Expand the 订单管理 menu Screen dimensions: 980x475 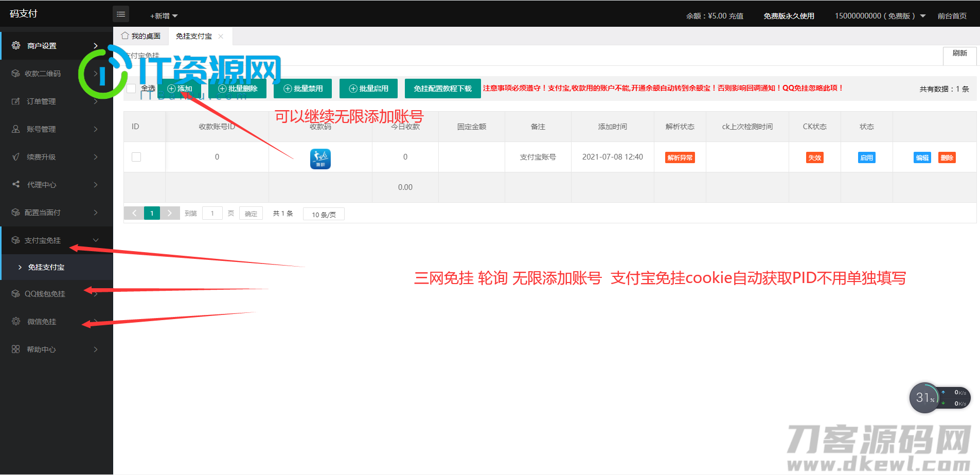(x=96, y=101)
